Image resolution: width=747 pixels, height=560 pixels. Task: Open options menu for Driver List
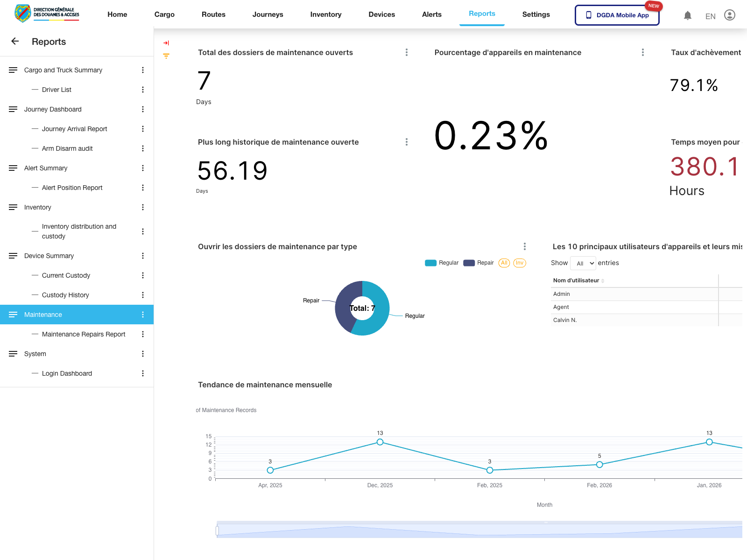(143, 90)
